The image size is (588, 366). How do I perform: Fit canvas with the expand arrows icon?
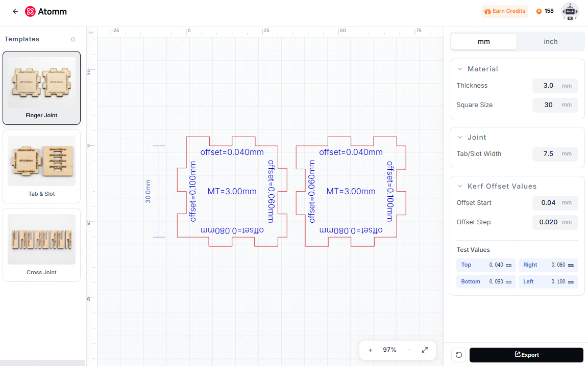pyautogui.click(x=425, y=350)
